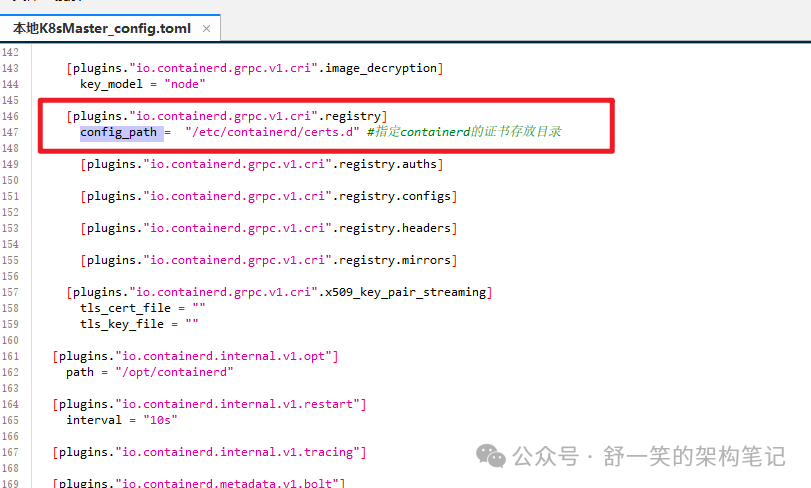Close the 本地K8sMaster_config.toml tab
The width and height of the screenshot is (811, 488).
206,28
